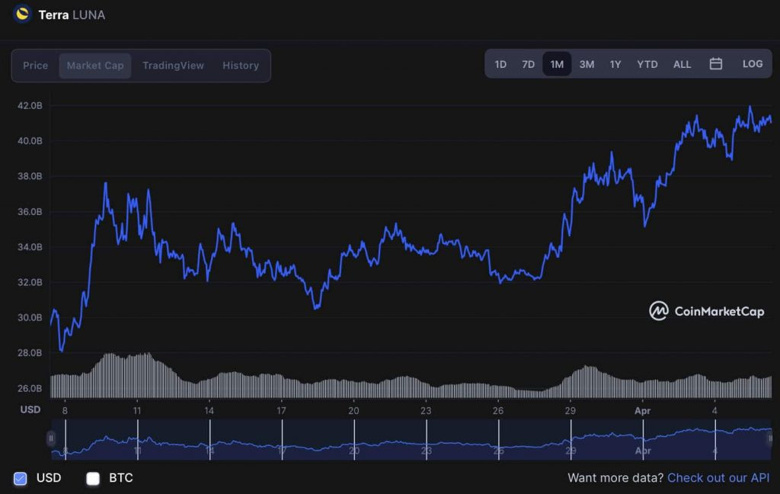This screenshot has height=494, width=780.
Task: Select the 7D time range
Action: pos(528,64)
